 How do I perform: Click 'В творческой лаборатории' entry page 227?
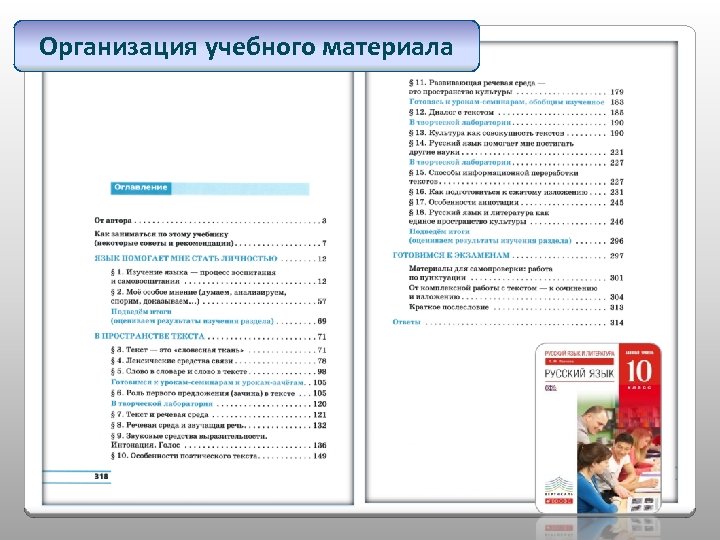[x=516, y=163]
